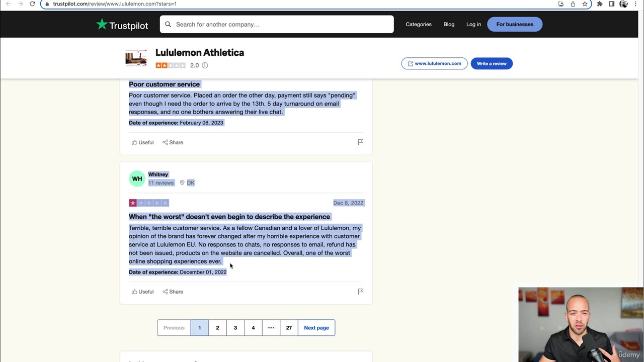Open the "the worst" doesn't even begin review title
This screenshot has height=362, width=644.
(229, 217)
